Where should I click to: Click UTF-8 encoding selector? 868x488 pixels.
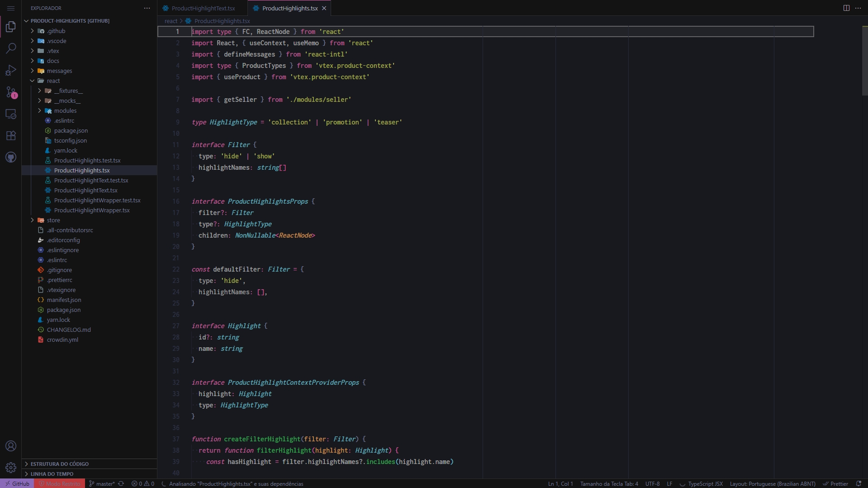652,483
